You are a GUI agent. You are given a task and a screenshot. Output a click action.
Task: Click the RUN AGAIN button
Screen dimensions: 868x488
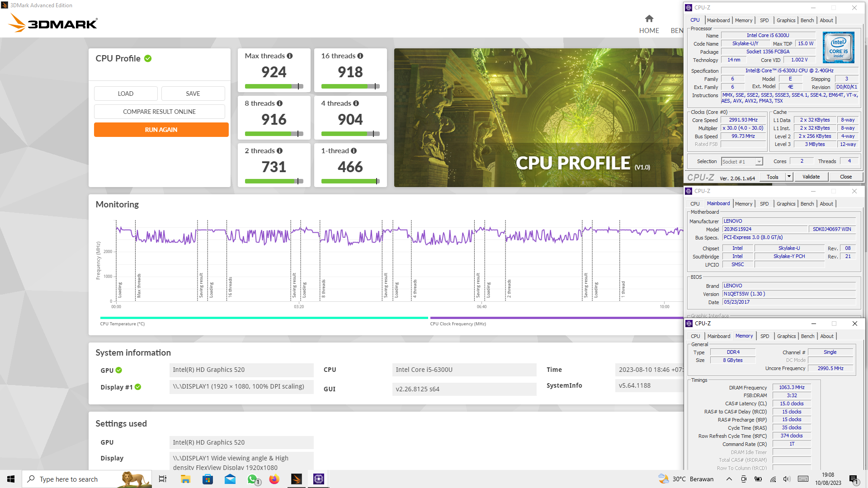pos(161,130)
